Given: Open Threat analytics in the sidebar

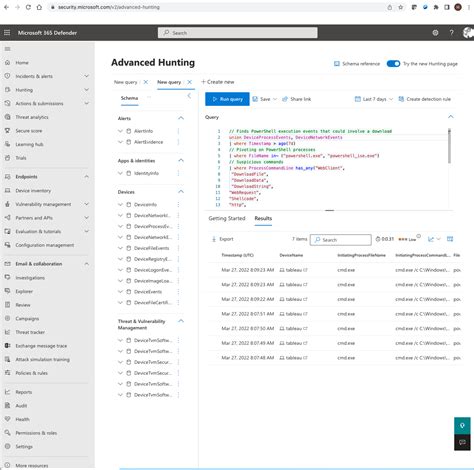Looking at the screenshot, I should click(32, 117).
